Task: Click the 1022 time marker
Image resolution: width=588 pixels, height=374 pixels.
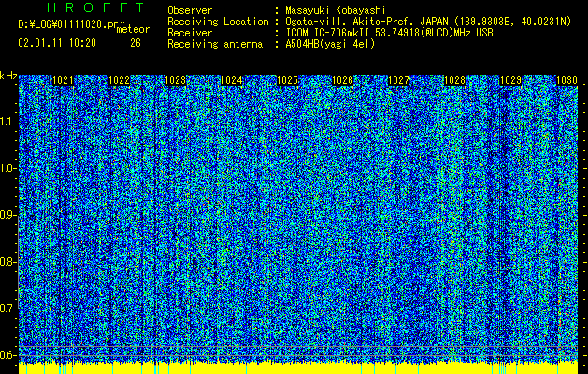Action: pos(119,80)
